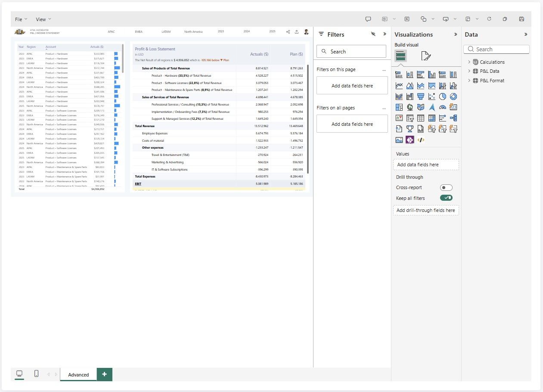The width and height of the screenshot is (543, 392).
Task: Toggle the Cross-report switch
Action: pyautogui.click(x=446, y=188)
